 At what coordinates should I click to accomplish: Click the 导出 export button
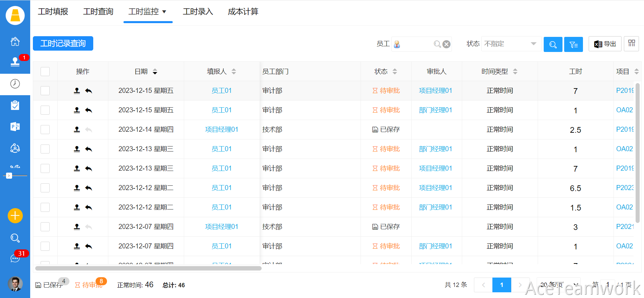pos(605,44)
